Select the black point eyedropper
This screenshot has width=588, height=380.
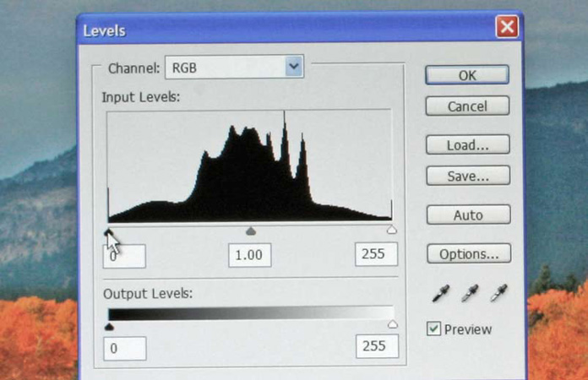pos(440,294)
